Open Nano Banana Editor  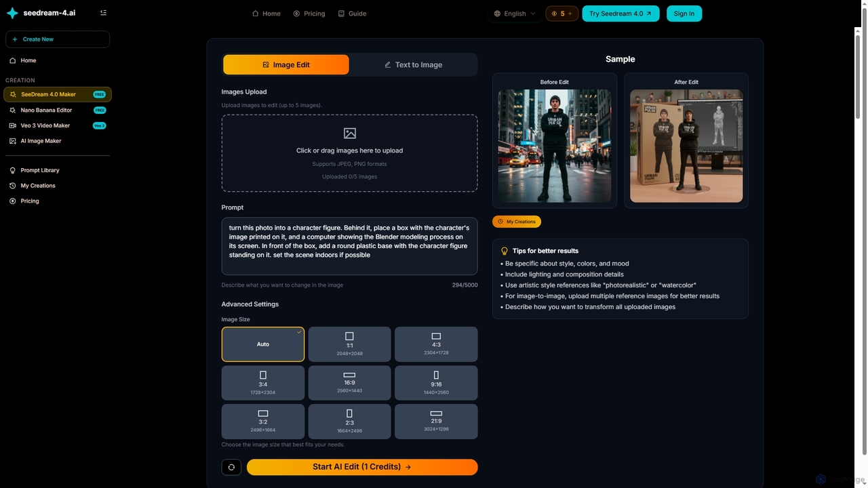(x=58, y=110)
